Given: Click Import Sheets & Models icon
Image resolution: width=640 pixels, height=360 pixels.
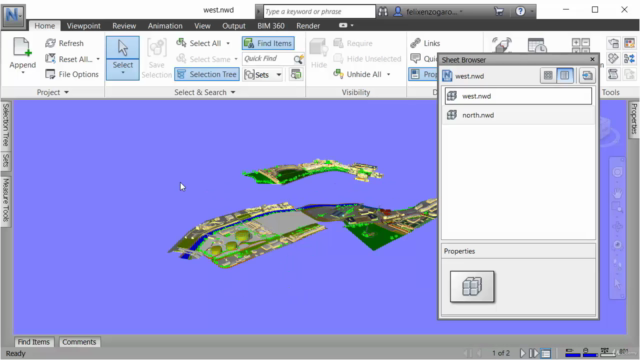Looking at the screenshot, I should (x=587, y=76).
